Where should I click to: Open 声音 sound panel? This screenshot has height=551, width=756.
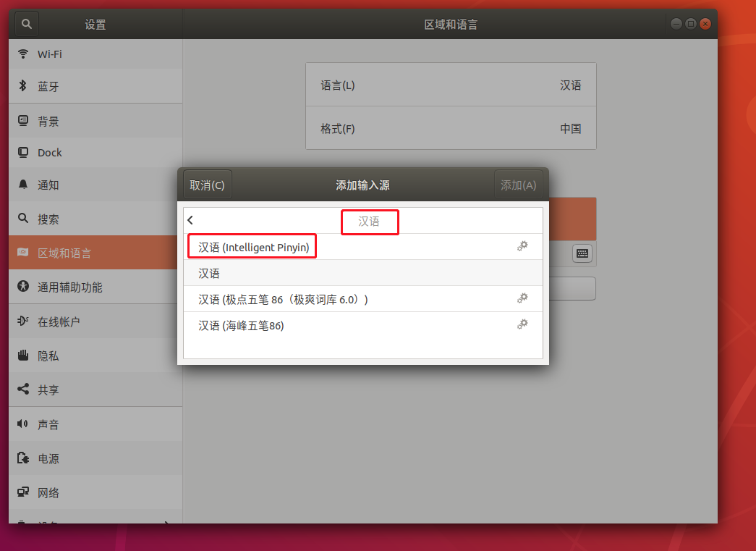click(x=95, y=424)
